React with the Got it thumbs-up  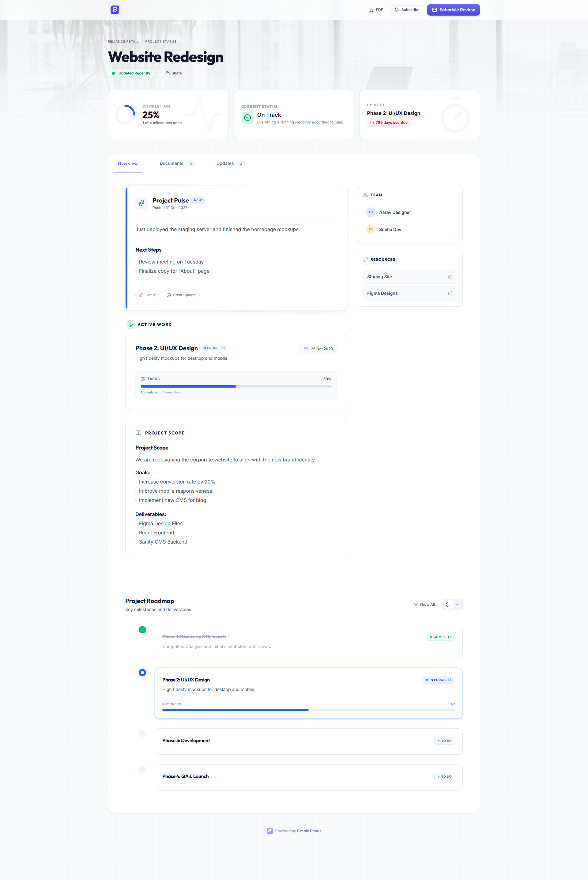pyautogui.click(x=147, y=295)
